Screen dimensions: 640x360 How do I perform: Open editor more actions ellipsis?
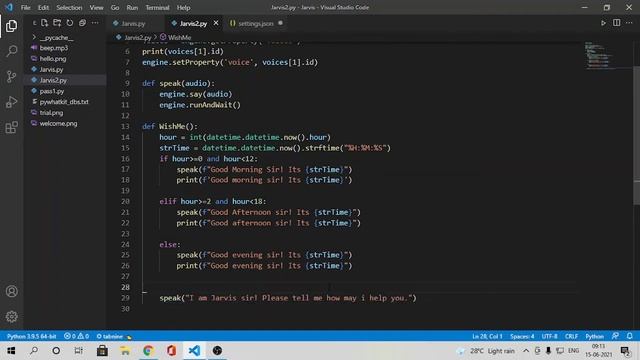629,23
